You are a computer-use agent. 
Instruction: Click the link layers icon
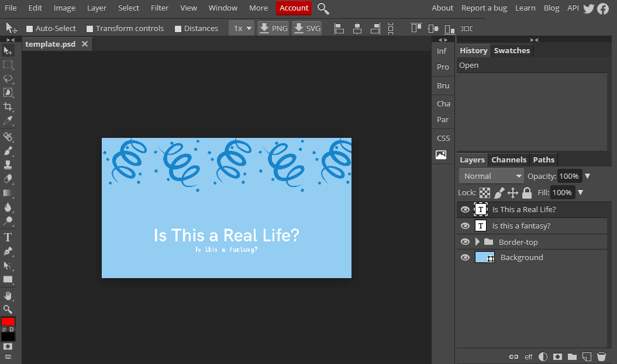[x=513, y=356]
